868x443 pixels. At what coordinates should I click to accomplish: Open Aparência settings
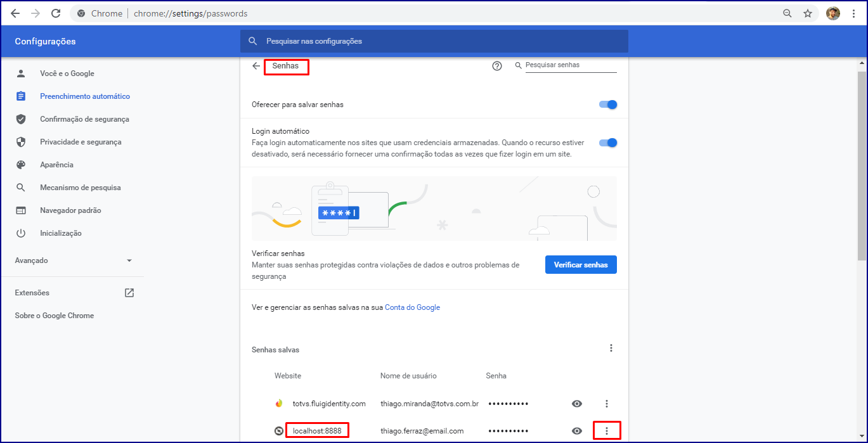[56, 165]
